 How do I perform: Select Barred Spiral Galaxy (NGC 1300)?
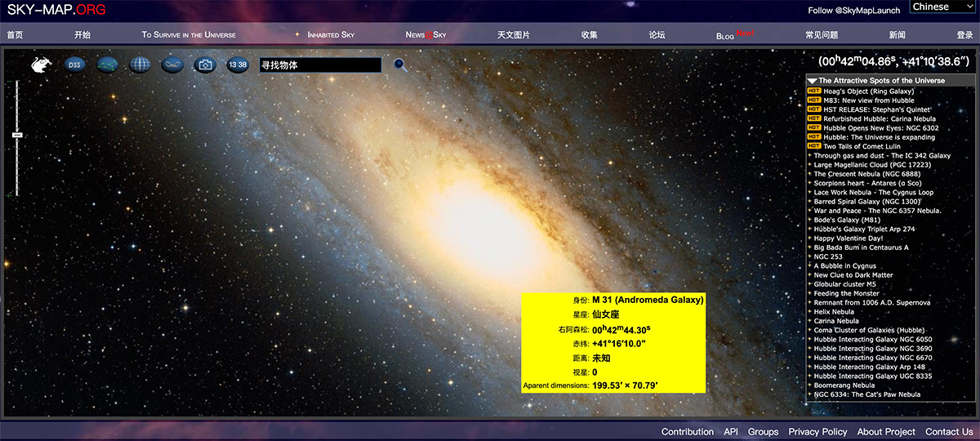[867, 202]
